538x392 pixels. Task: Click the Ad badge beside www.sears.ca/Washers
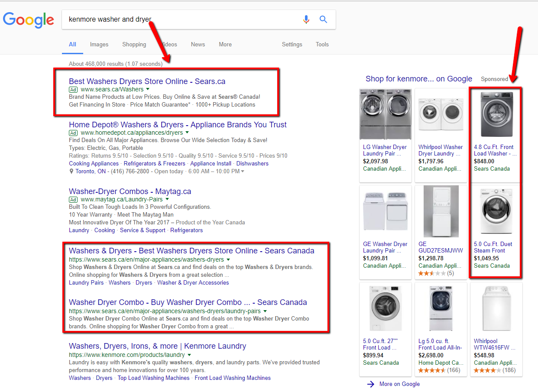tap(73, 90)
